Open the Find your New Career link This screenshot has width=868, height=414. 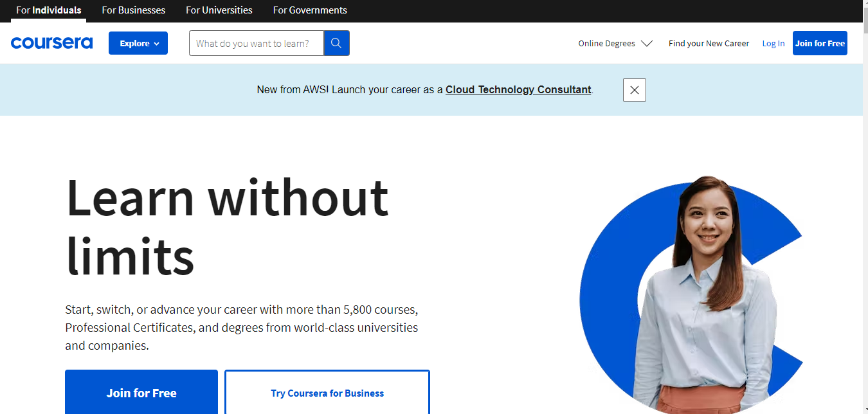point(709,44)
